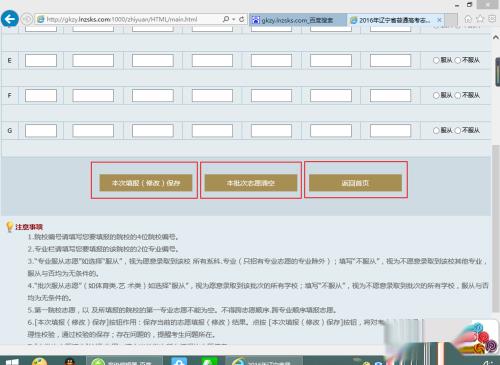500x365 pixels.
Task: Switch to the gkzy.lnzsks.com 百度搜索 tab
Action: (298, 20)
